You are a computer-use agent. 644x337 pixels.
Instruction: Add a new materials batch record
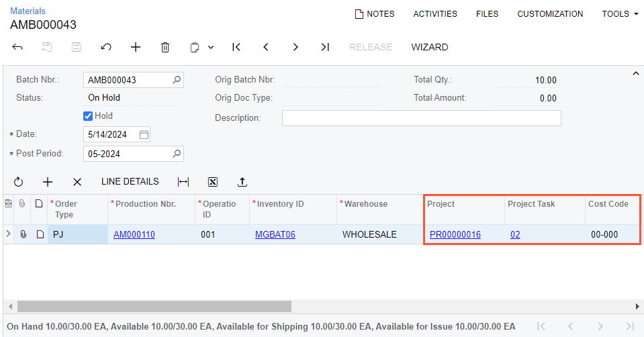click(136, 47)
